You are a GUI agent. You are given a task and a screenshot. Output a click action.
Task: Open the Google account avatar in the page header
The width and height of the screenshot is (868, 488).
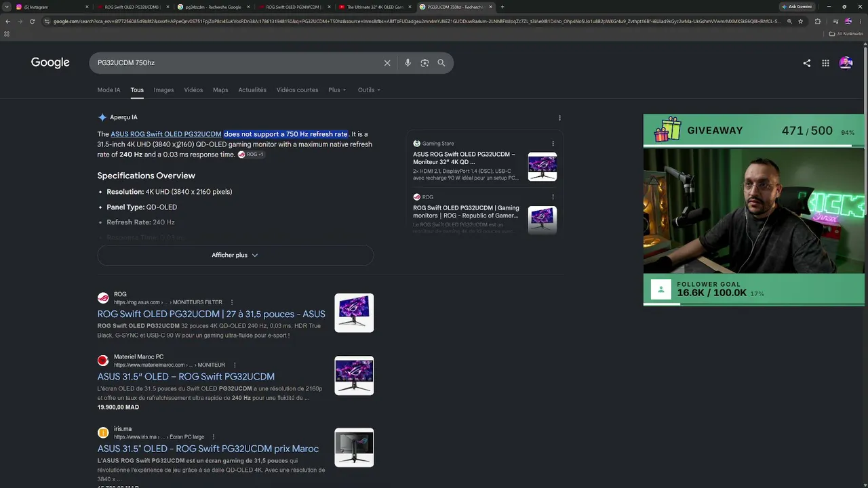coord(846,63)
